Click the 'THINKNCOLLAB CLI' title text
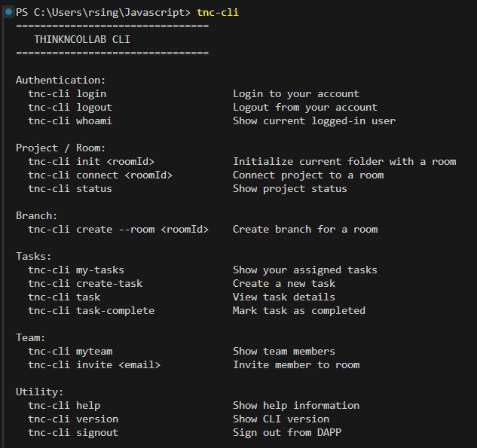 82,39
